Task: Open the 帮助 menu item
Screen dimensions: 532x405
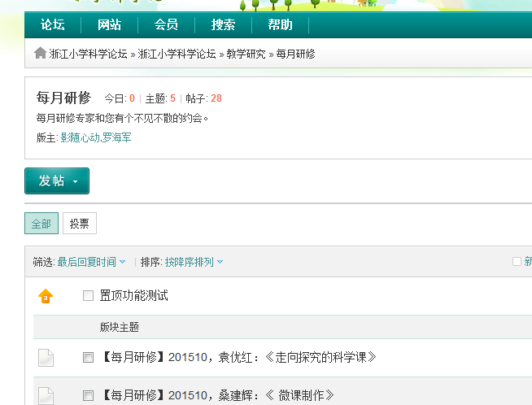Action: [280, 25]
